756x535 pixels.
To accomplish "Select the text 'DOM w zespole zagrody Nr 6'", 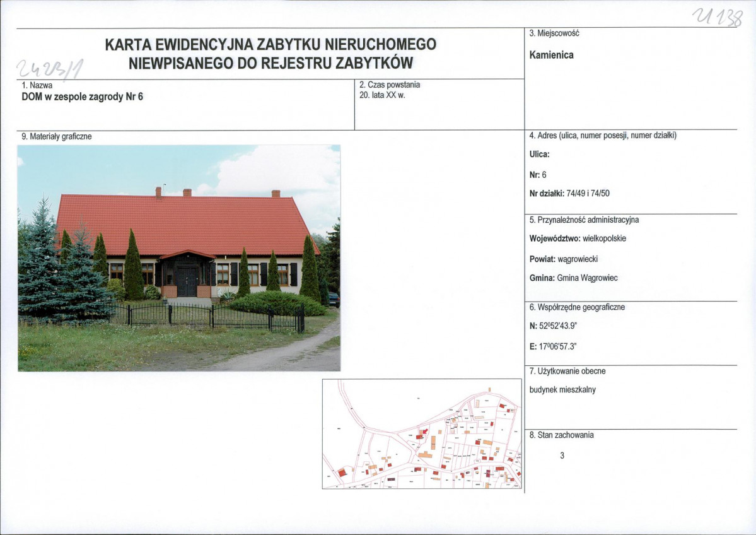I will point(83,97).
